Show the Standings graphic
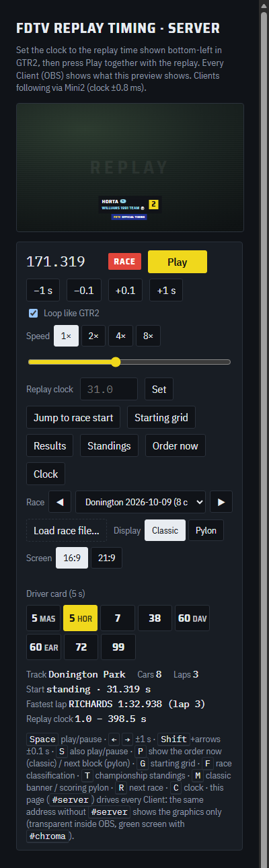The width and height of the screenshot is (269, 868). [x=109, y=445]
